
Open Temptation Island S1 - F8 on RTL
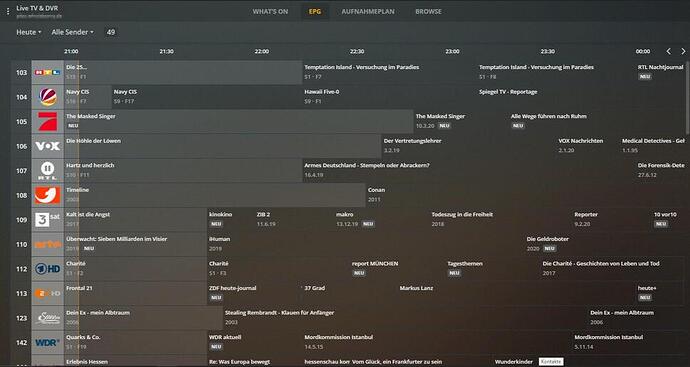[556, 72]
